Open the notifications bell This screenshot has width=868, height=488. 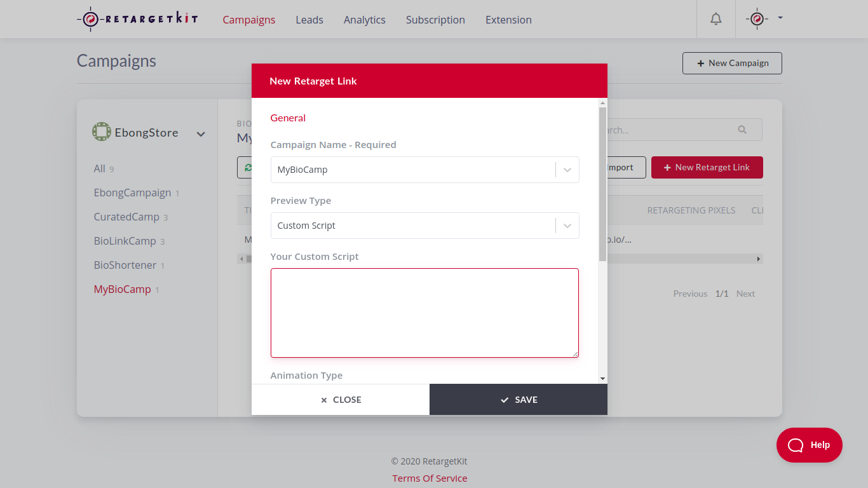click(x=716, y=19)
